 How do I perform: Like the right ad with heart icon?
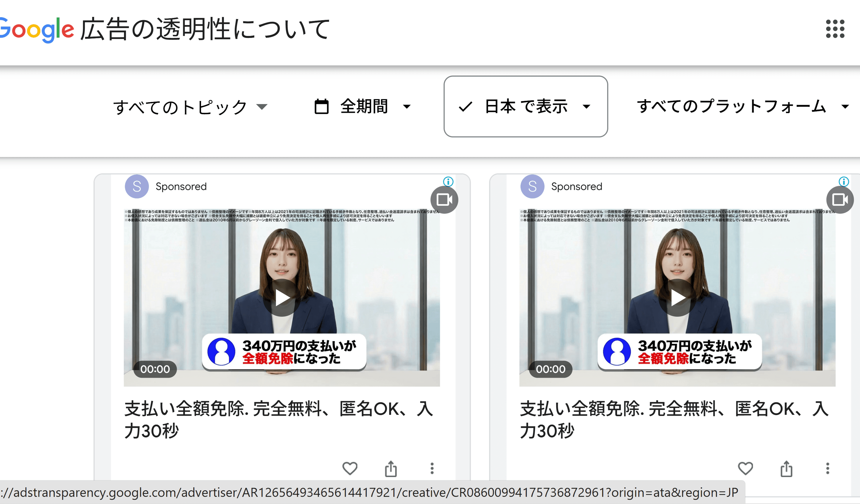click(745, 468)
